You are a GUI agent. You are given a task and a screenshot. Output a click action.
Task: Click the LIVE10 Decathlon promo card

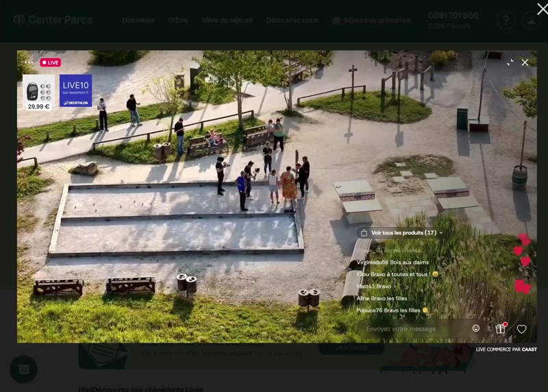75,90
